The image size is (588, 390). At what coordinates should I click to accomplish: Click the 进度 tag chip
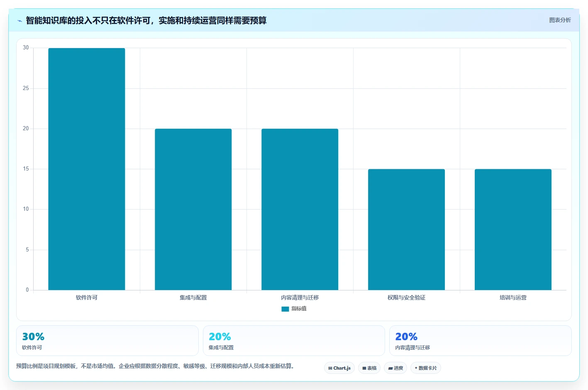(395, 368)
